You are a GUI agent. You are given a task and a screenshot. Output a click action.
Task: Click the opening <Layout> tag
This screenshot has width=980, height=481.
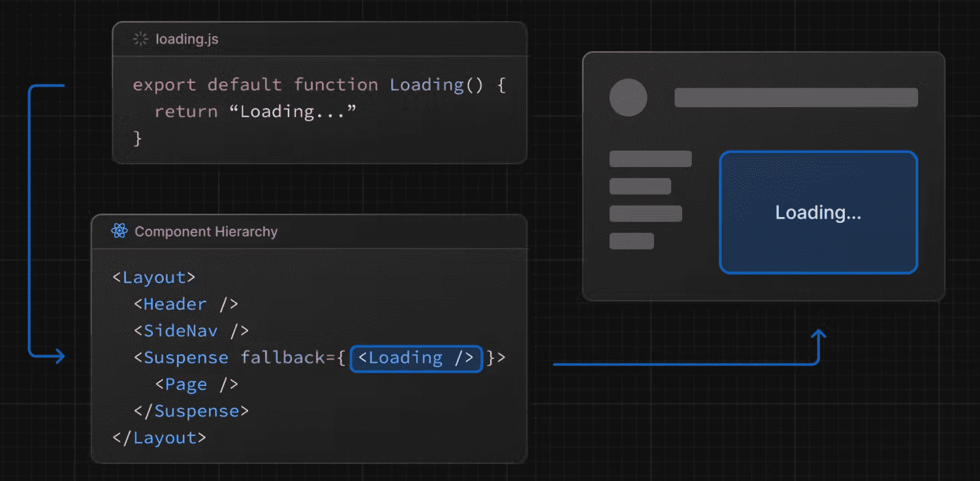click(154, 278)
